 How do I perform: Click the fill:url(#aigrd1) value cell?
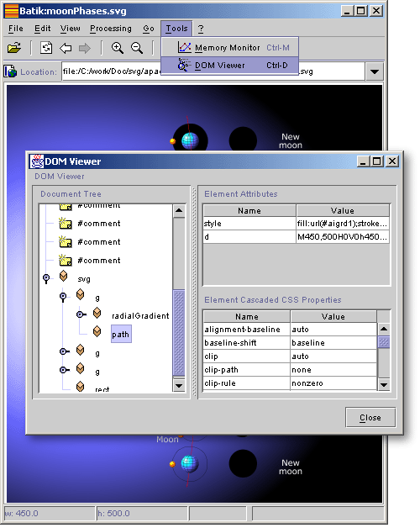tap(343, 224)
